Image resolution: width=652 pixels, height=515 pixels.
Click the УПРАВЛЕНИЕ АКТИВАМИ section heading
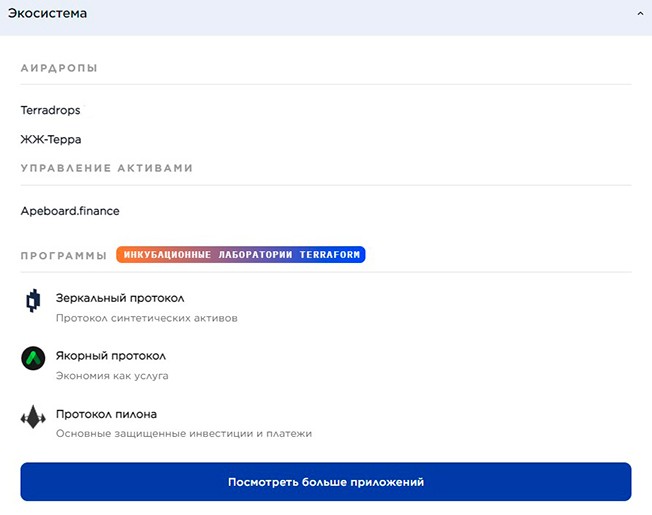coord(106,168)
